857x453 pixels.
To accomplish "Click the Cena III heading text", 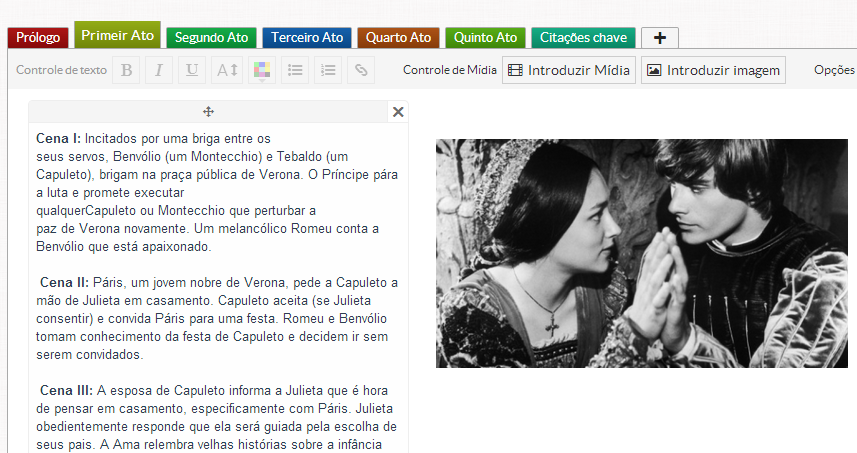I will 66,391.
